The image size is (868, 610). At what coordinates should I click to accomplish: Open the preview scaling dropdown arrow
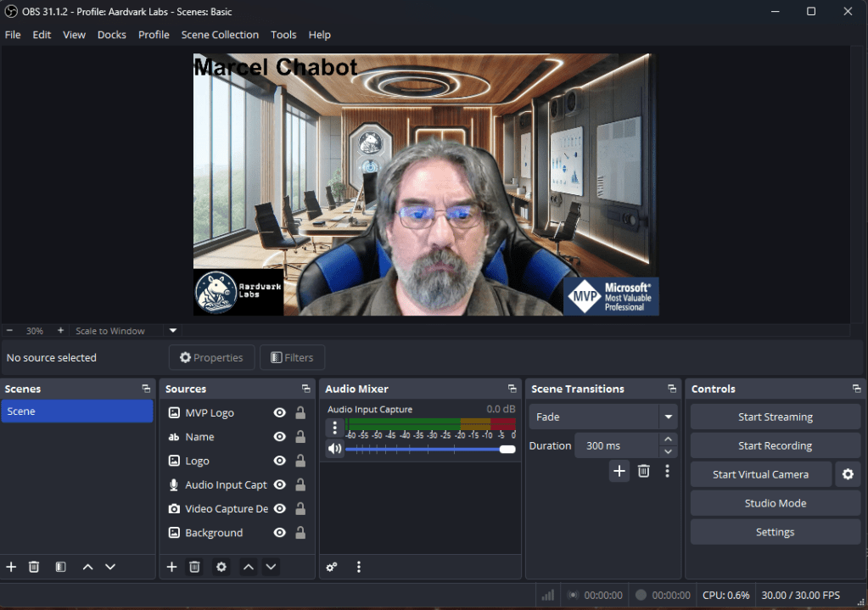pos(173,331)
